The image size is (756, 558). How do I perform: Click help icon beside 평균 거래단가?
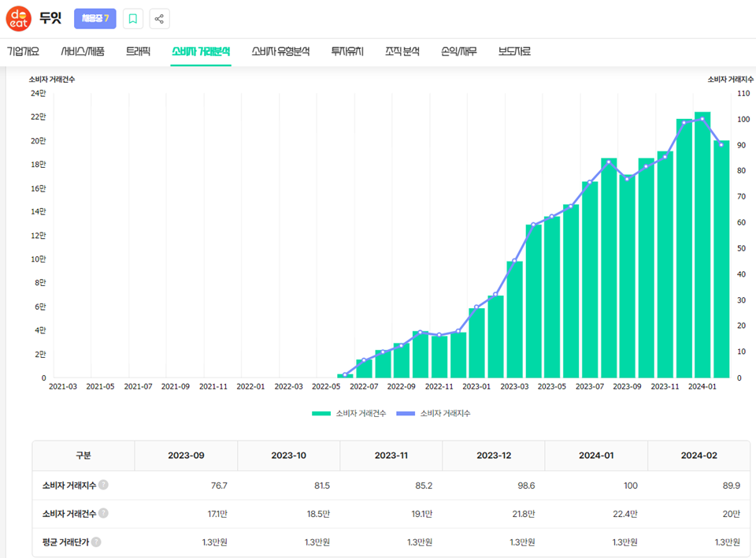[x=96, y=541]
